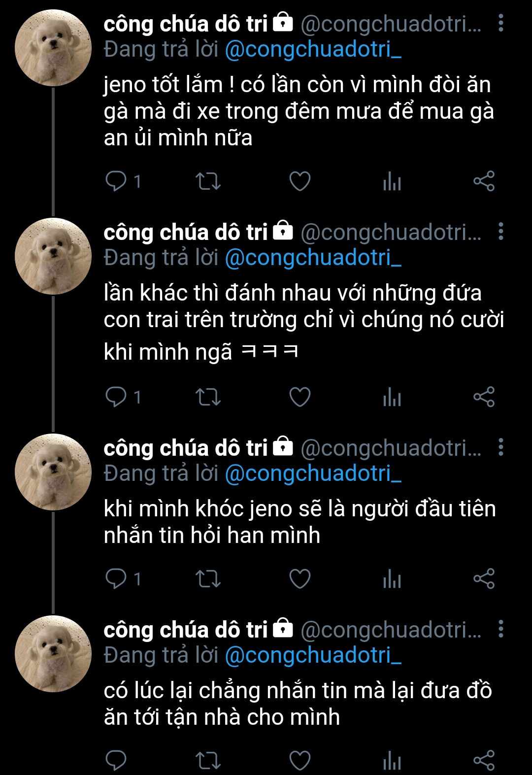
Task: Open more options on second tweet
Action: click(x=501, y=232)
